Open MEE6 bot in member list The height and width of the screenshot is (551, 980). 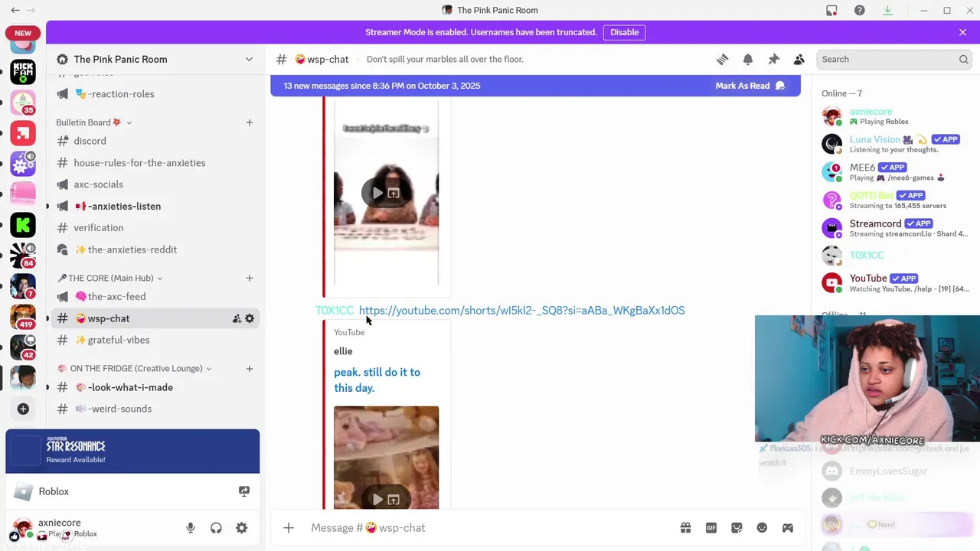[894, 172]
